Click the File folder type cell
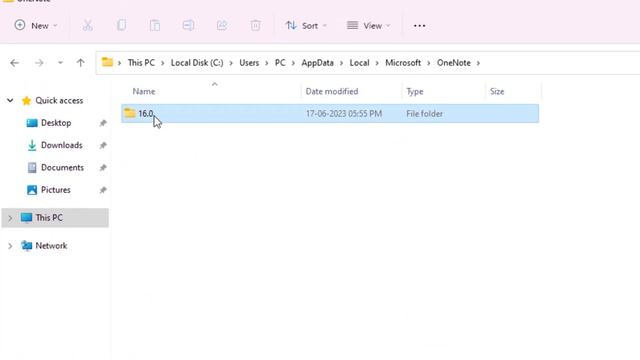The width and height of the screenshot is (640, 360). point(424,114)
